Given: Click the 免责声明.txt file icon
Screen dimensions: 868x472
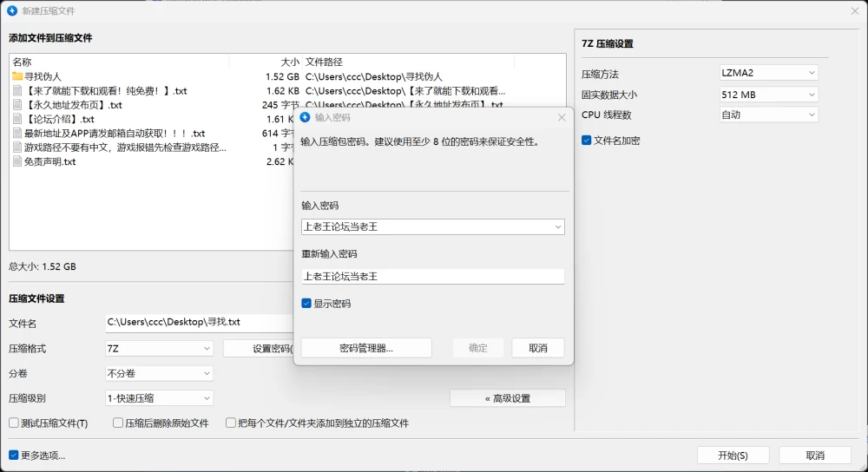Looking at the screenshot, I should [17, 161].
